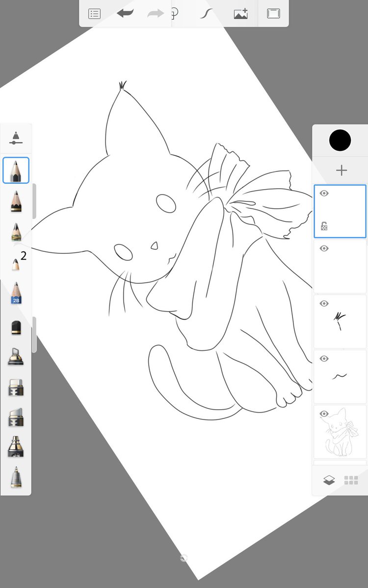Select the highlighted standard pencil brush
This screenshot has width=368, height=588.
[x=16, y=170]
